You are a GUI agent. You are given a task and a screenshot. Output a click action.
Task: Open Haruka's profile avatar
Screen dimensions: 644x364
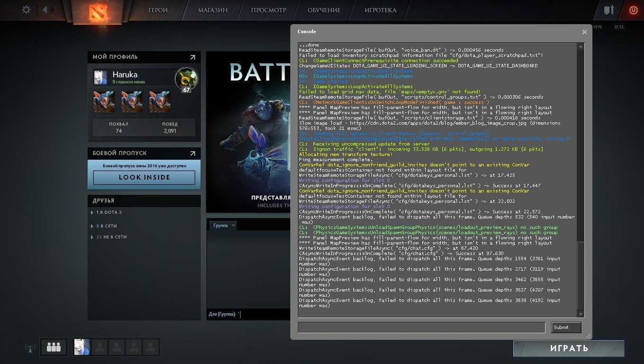coord(100,77)
